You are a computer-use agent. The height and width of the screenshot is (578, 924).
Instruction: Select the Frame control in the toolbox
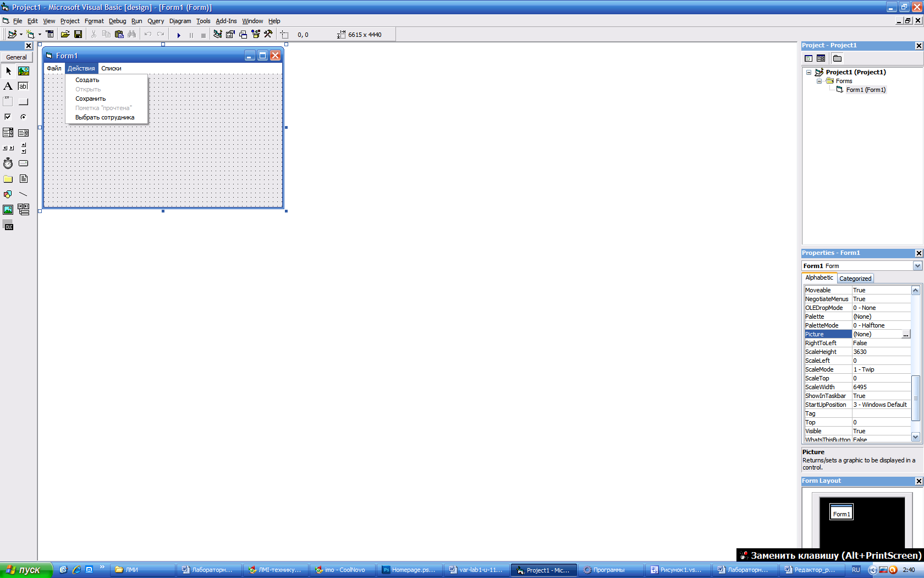[x=8, y=102]
